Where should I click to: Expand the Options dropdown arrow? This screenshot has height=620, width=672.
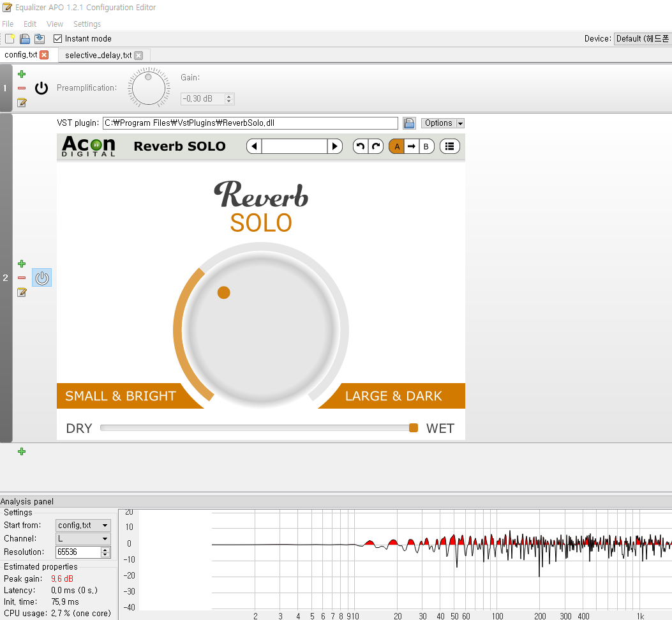pyautogui.click(x=460, y=123)
